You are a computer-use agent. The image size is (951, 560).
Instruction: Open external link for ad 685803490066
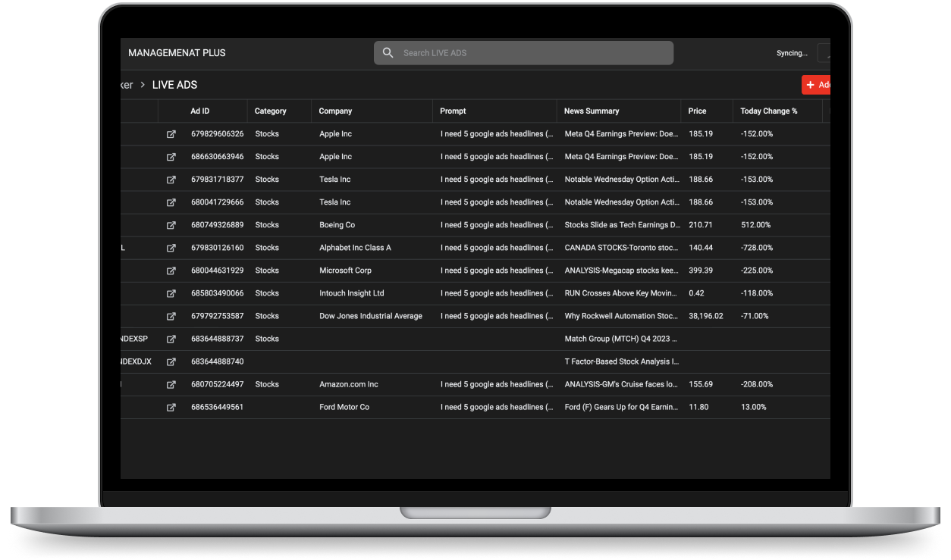(171, 293)
